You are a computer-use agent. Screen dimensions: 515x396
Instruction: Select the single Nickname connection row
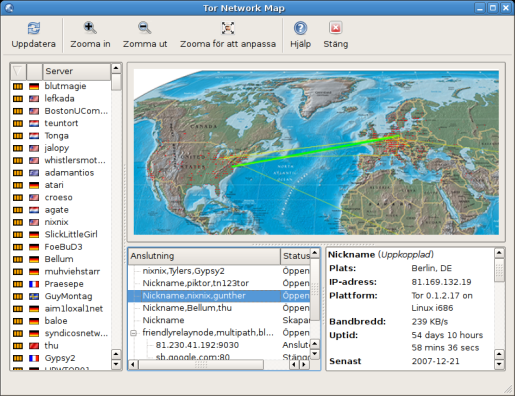[219, 320]
